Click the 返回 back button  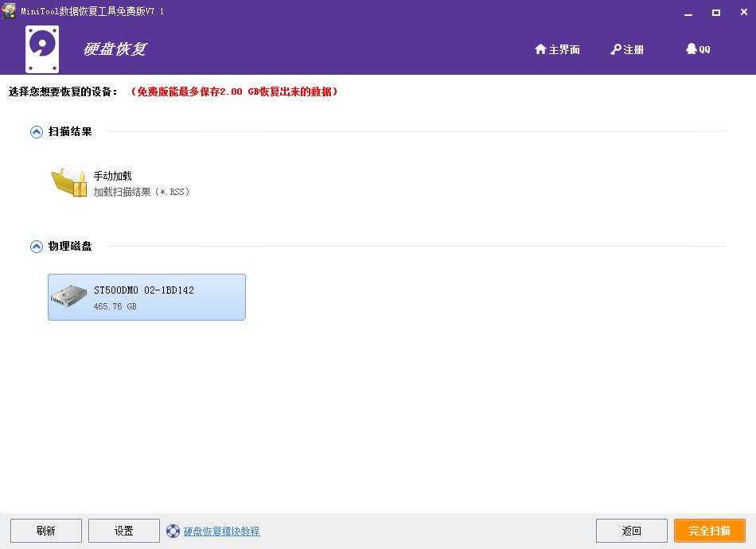(632, 531)
